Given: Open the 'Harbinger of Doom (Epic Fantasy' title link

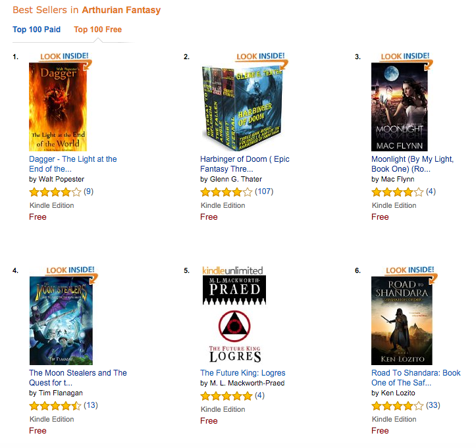Looking at the screenshot, I should tap(245, 164).
